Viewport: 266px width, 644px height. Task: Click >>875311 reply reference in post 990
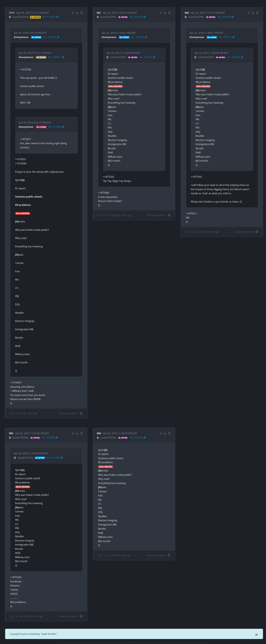(x=191, y=214)
